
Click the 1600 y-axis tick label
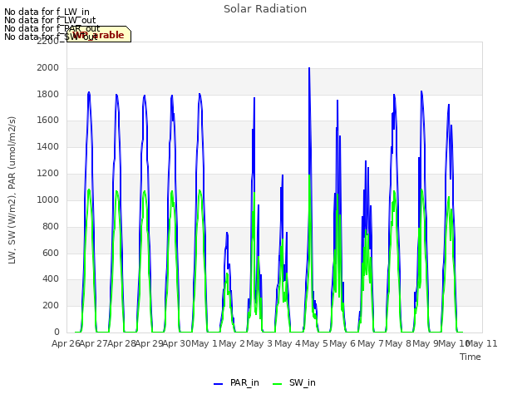(48, 120)
